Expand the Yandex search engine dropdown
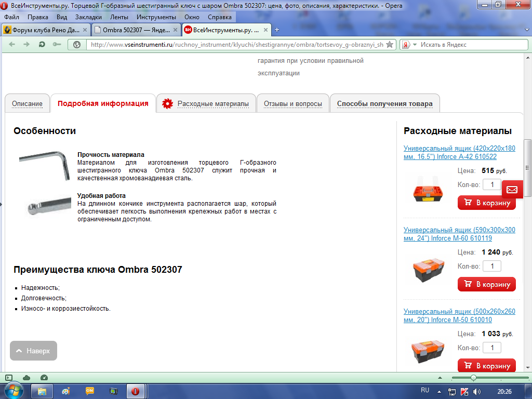The width and height of the screenshot is (532, 399). coord(415,45)
